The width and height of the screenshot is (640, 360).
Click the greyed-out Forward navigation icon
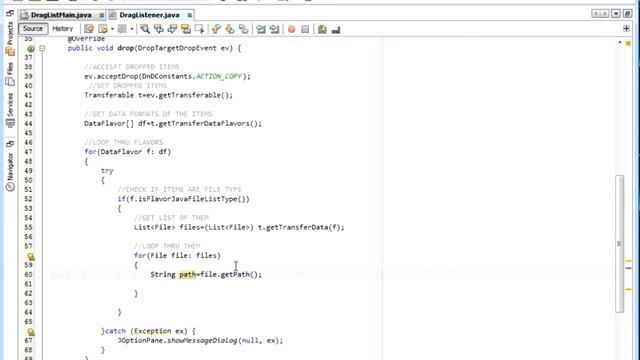pos(122,29)
